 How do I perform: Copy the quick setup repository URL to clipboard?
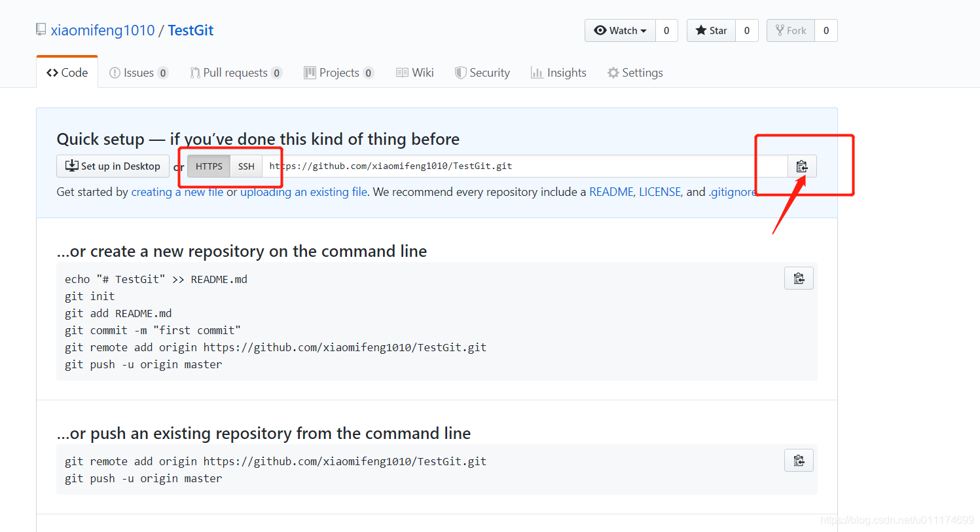tap(802, 166)
